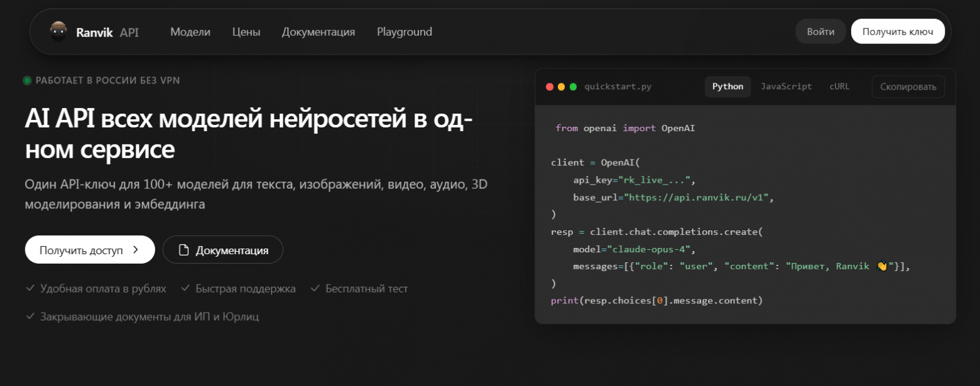980x386 pixels.
Task: Click the base_url api.ranvik.ru code line
Action: pyautogui.click(x=673, y=197)
